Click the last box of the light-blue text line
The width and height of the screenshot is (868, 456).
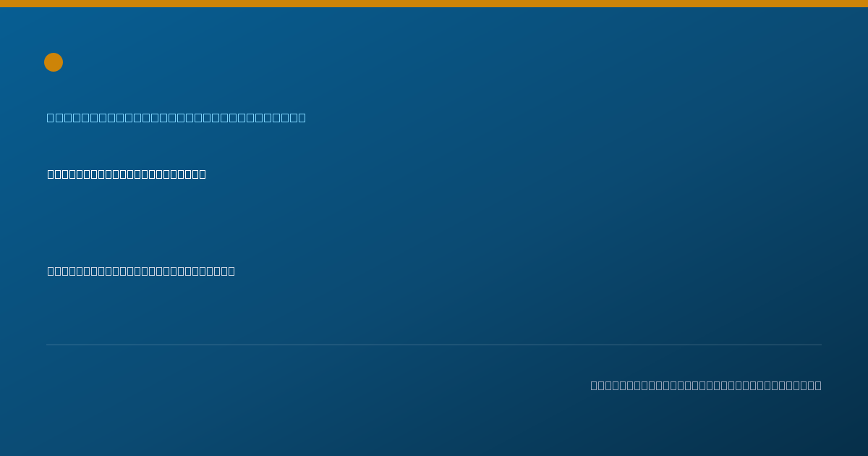tap(302, 117)
